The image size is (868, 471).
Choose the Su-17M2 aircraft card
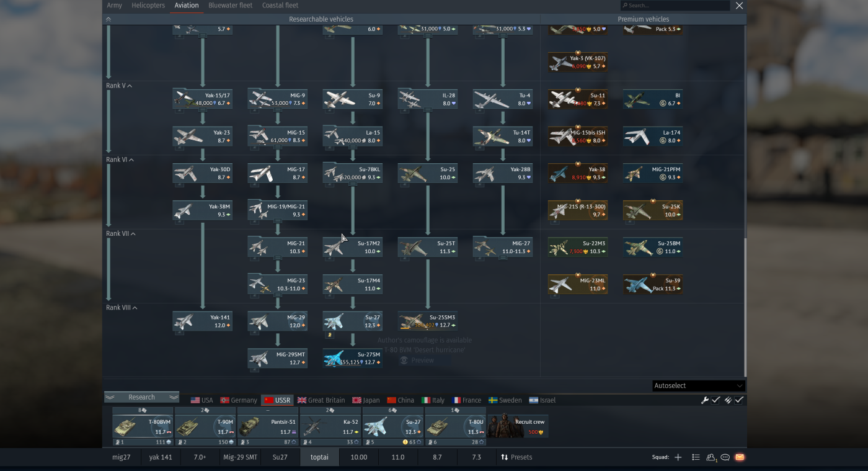pyautogui.click(x=353, y=247)
